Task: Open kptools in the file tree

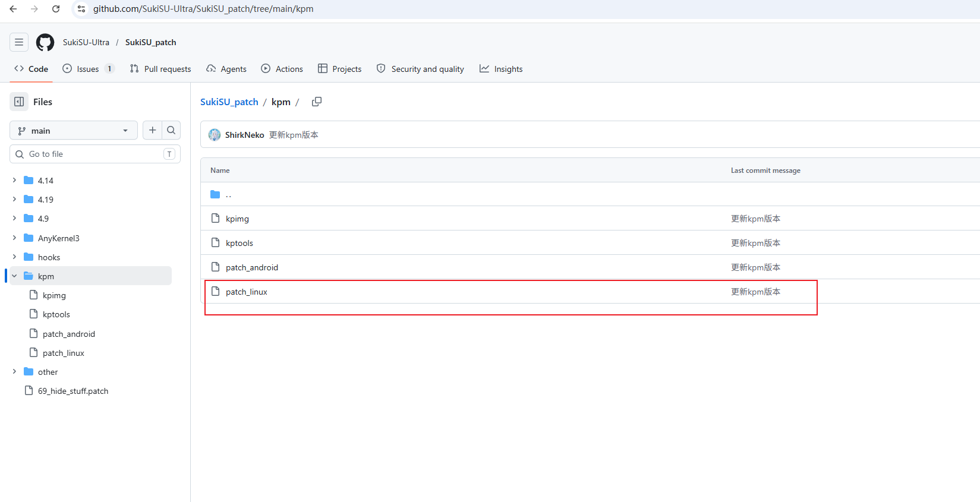Action: click(56, 314)
